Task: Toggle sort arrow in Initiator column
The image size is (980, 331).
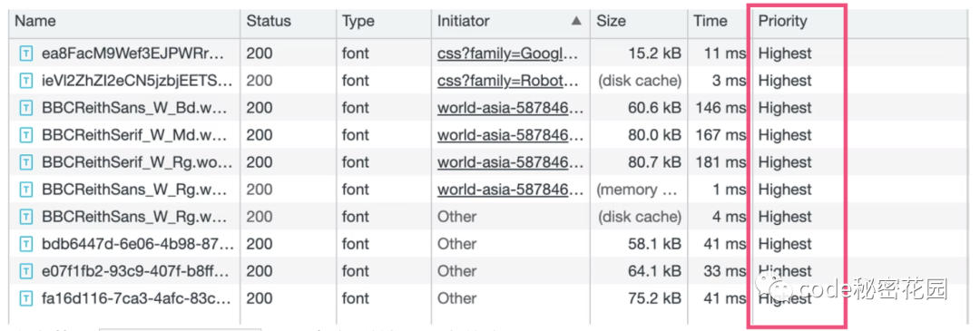Action: (x=576, y=21)
